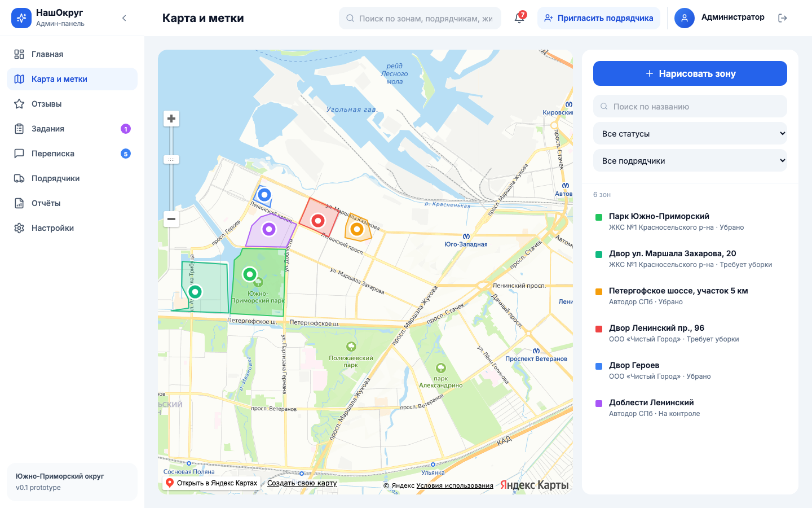The width and height of the screenshot is (812, 508).
Task: Click the Яндекс Карты logo on map
Action: (x=534, y=485)
